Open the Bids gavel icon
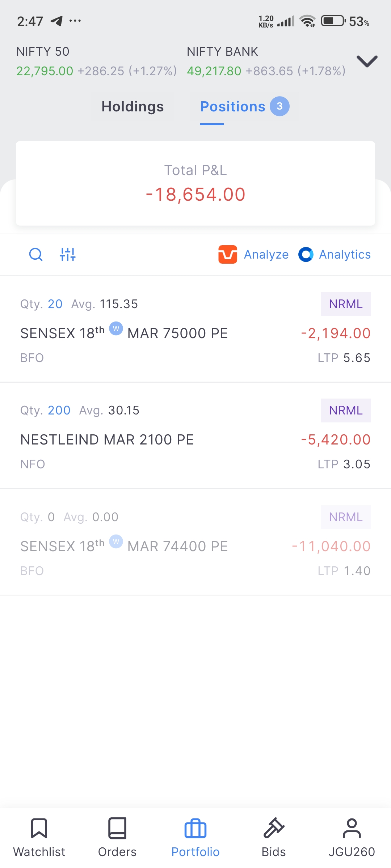The width and height of the screenshot is (391, 868). pos(274,828)
